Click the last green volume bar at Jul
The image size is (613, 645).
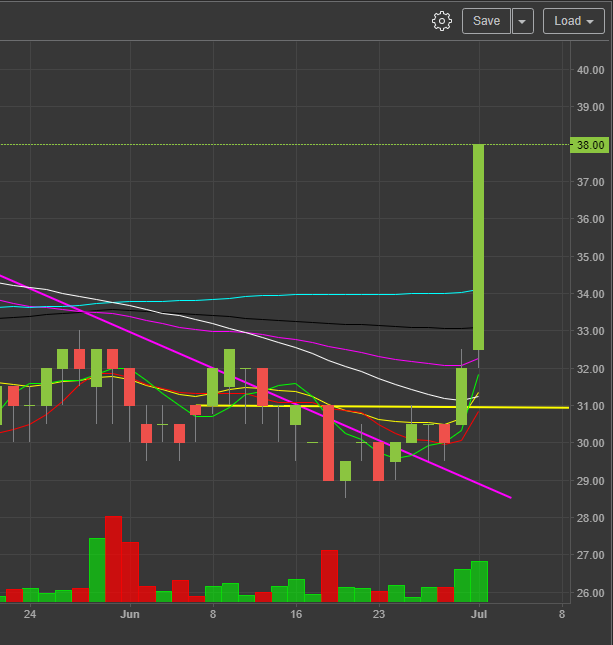479,582
